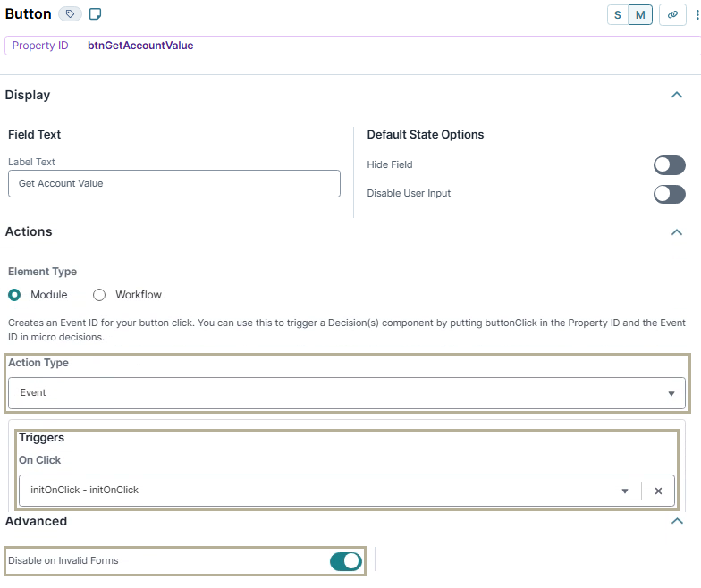Open the Action Type dropdown

tap(347, 393)
